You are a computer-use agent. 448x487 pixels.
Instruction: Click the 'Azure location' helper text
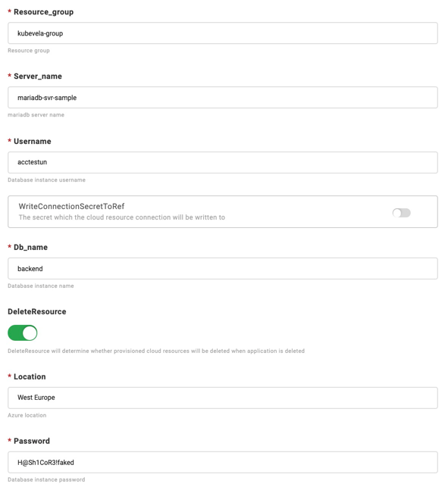pyautogui.click(x=27, y=415)
